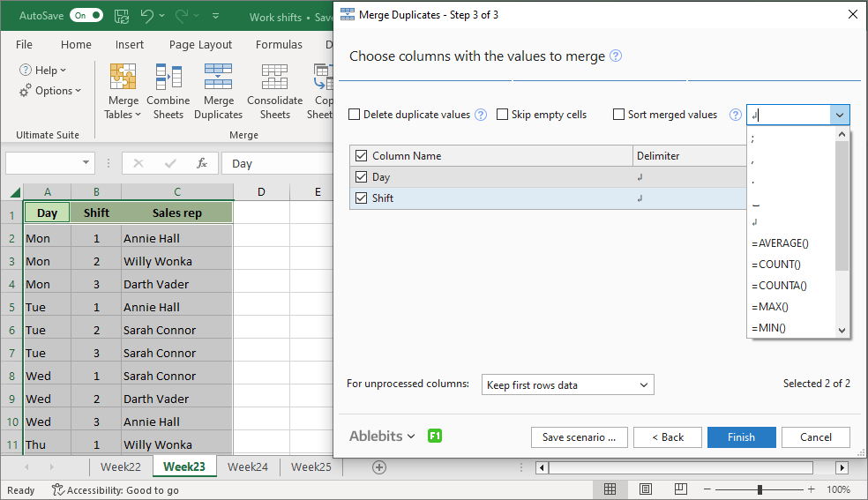This screenshot has height=500, width=868.
Task: Click the Page Break Preview icon
Action: (x=681, y=489)
